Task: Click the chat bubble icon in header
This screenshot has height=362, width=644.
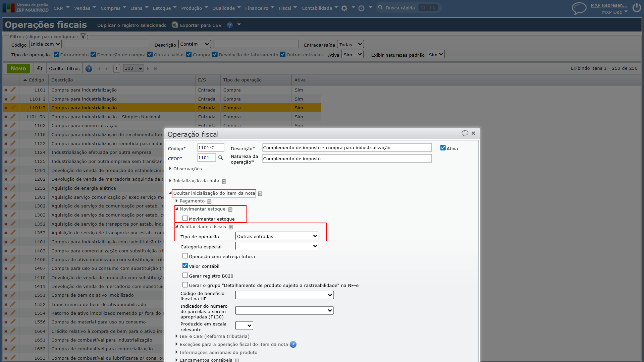Action: (x=579, y=8)
